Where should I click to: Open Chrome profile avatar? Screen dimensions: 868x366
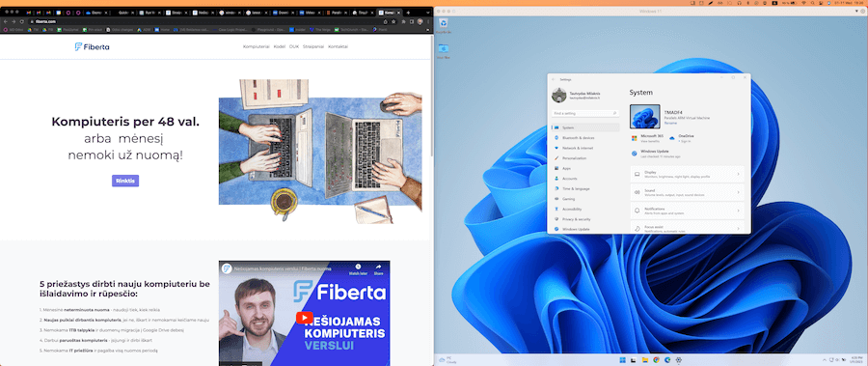click(420, 21)
